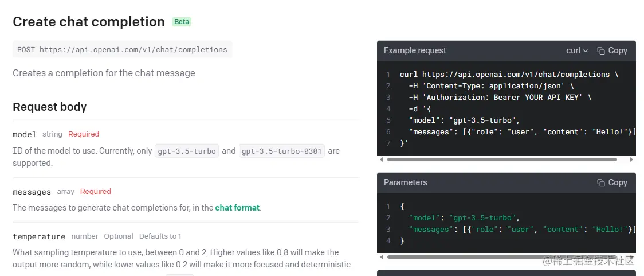Open the chat format link
Image resolution: width=644 pixels, height=276 pixels.
click(237, 208)
